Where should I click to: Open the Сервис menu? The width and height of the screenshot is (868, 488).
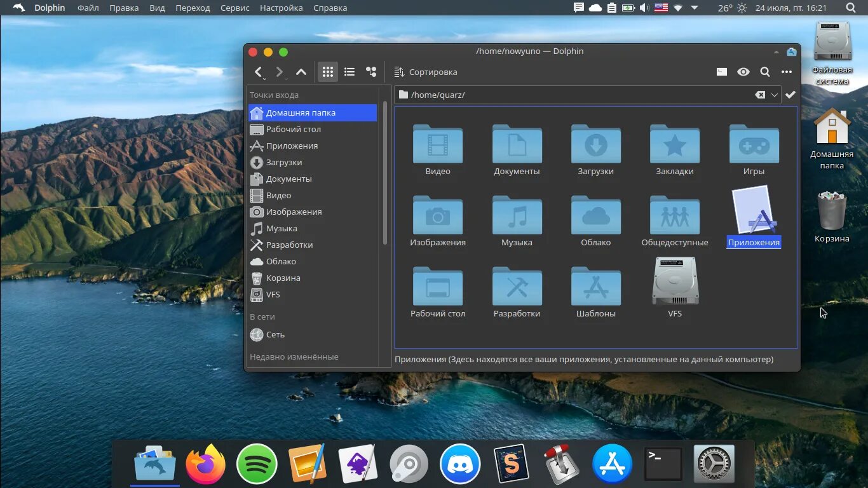pos(235,8)
